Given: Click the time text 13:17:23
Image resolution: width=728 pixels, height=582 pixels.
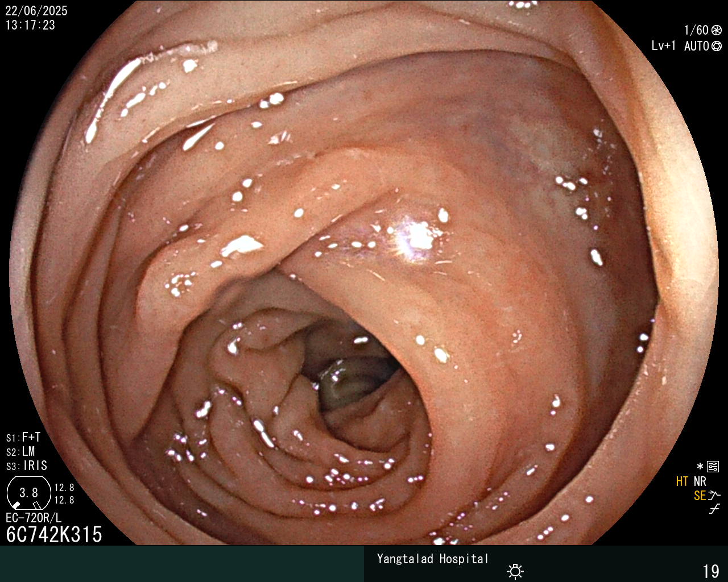Looking at the screenshot, I should point(30,25).
